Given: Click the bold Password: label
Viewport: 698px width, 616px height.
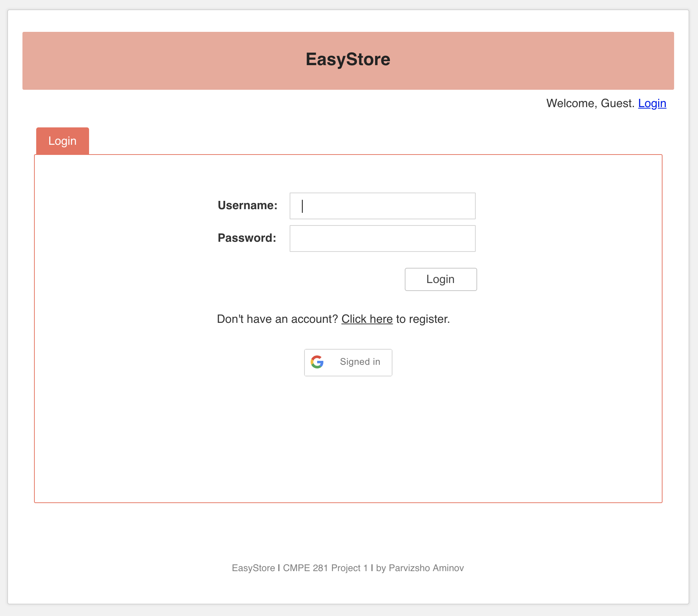Looking at the screenshot, I should [x=247, y=238].
